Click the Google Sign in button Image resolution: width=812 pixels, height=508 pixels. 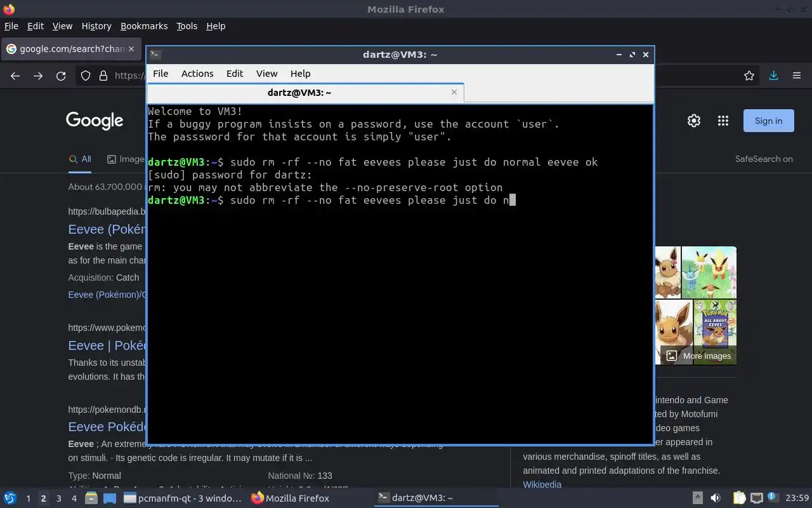tap(768, 121)
